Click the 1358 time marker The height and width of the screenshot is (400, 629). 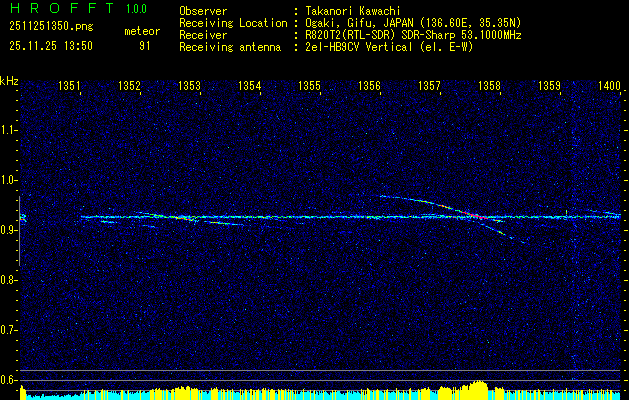tap(489, 85)
